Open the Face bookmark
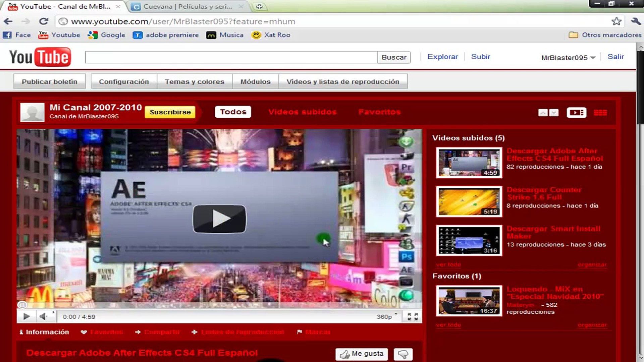 [x=17, y=35]
